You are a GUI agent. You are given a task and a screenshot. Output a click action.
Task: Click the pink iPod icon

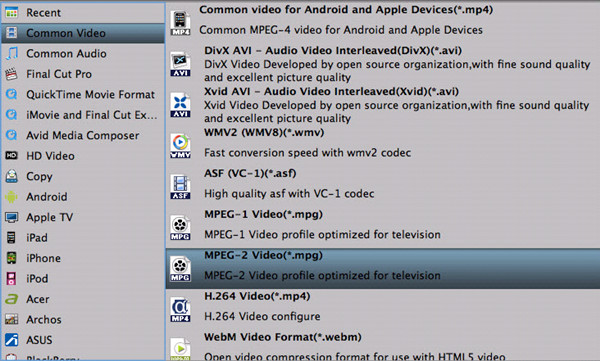pyautogui.click(x=11, y=279)
